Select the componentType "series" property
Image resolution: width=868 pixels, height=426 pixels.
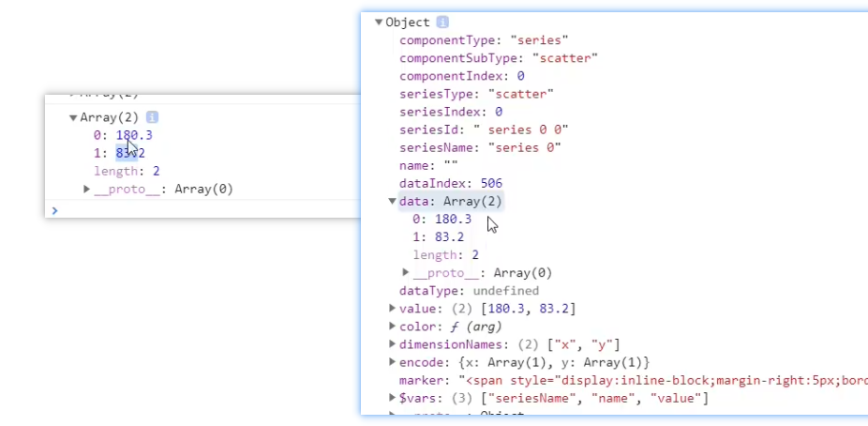click(x=484, y=40)
